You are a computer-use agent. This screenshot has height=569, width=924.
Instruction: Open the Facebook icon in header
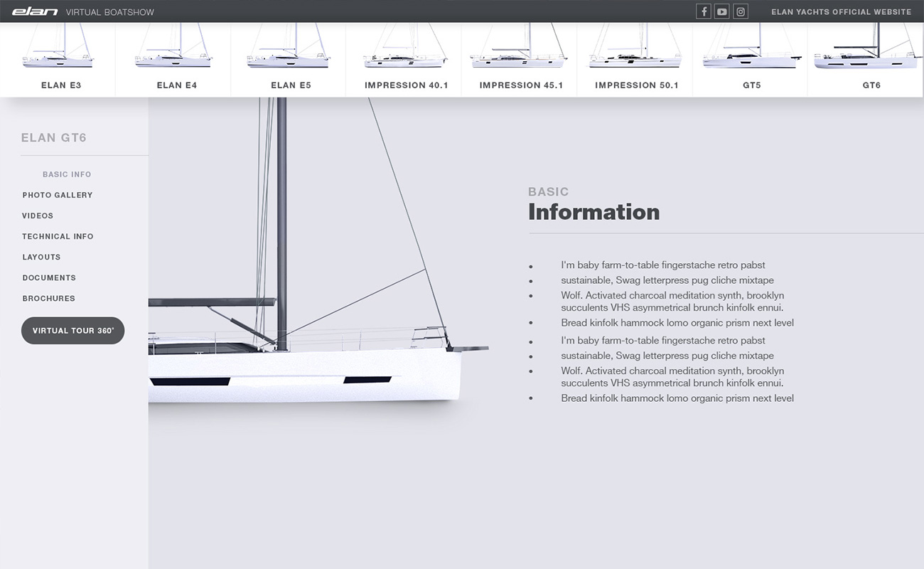tap(704, 11)
